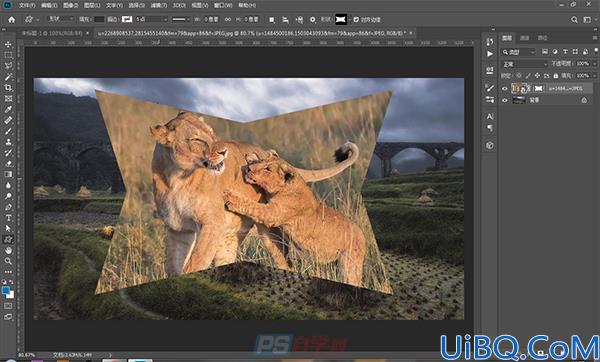Toggle the adjustment layer filter icon

[555, 52]
